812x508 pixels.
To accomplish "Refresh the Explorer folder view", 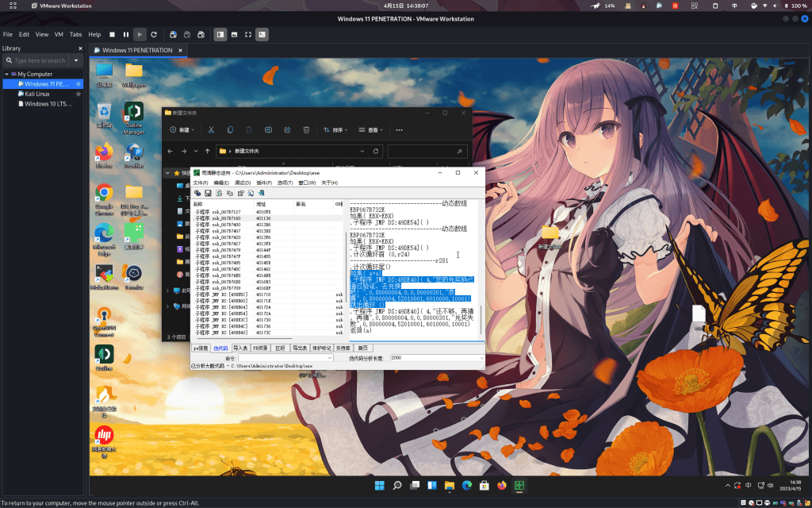I will click(x=375, y=152).
